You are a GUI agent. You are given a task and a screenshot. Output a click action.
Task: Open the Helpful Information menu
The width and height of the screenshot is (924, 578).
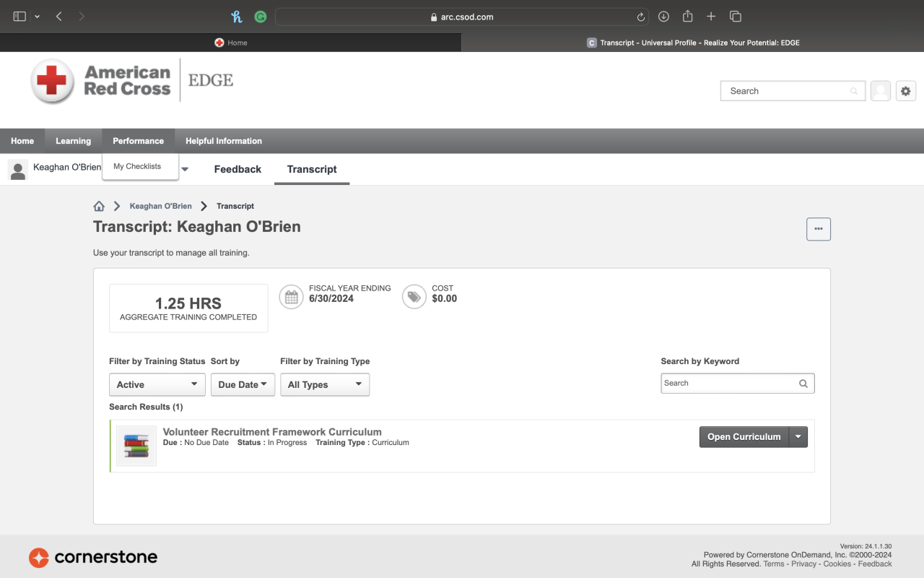224,141
